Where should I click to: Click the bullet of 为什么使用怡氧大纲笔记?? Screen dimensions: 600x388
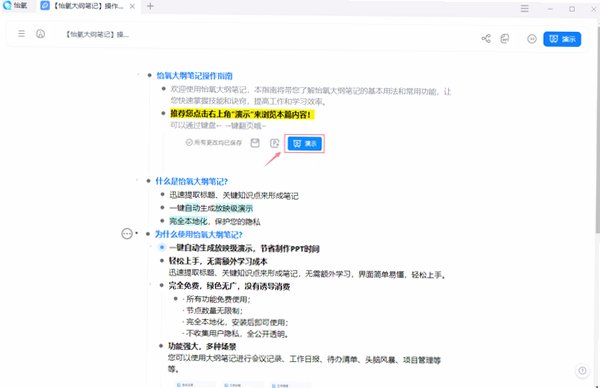pyautogui.click(x=148, y=234)
